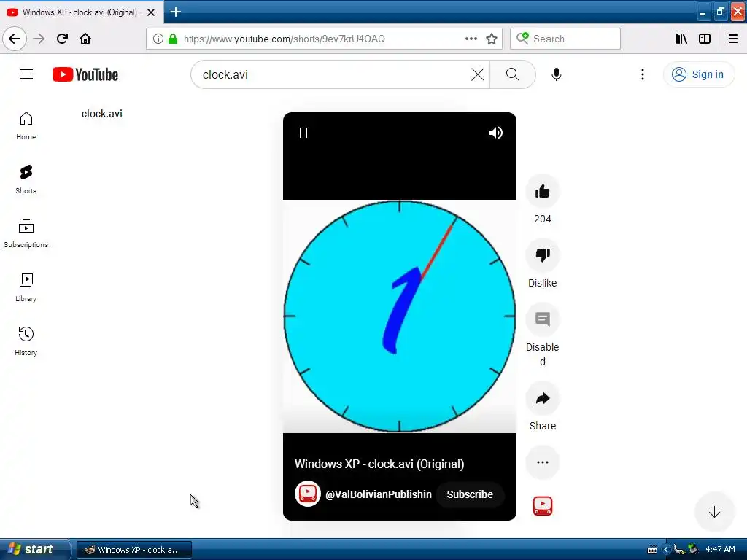Screen dimensions: 747x560
Task: Select the clock.avi search suggestion
Action: [101, 114]
